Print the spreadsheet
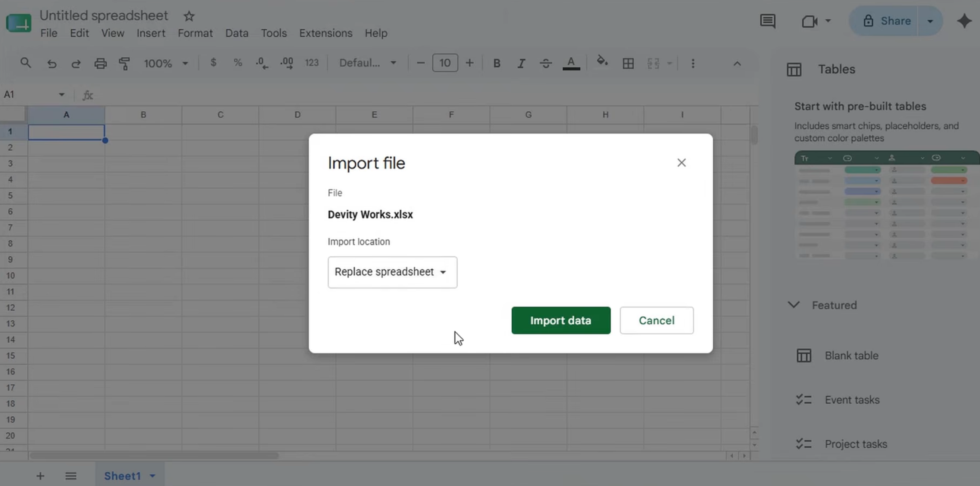 pyautogui.click(x=100, y=63)
